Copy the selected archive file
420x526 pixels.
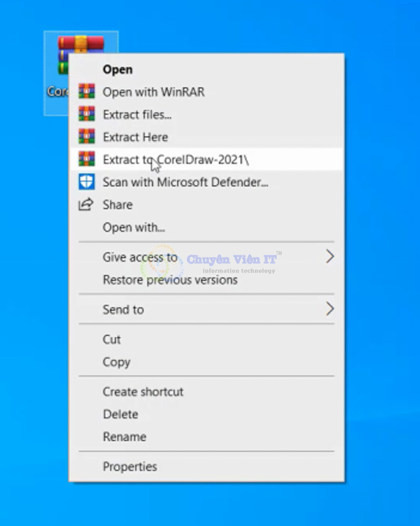point(116,362)
